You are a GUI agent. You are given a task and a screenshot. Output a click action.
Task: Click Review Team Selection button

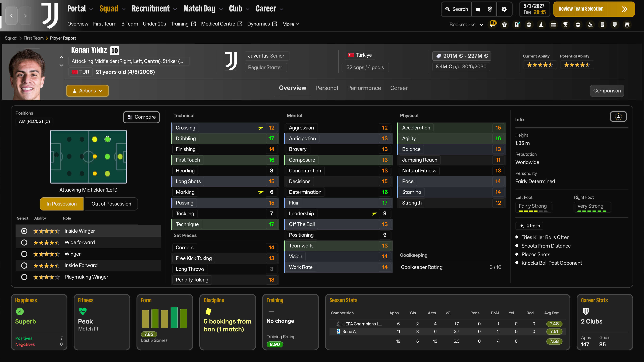click(x=594, y=9)
